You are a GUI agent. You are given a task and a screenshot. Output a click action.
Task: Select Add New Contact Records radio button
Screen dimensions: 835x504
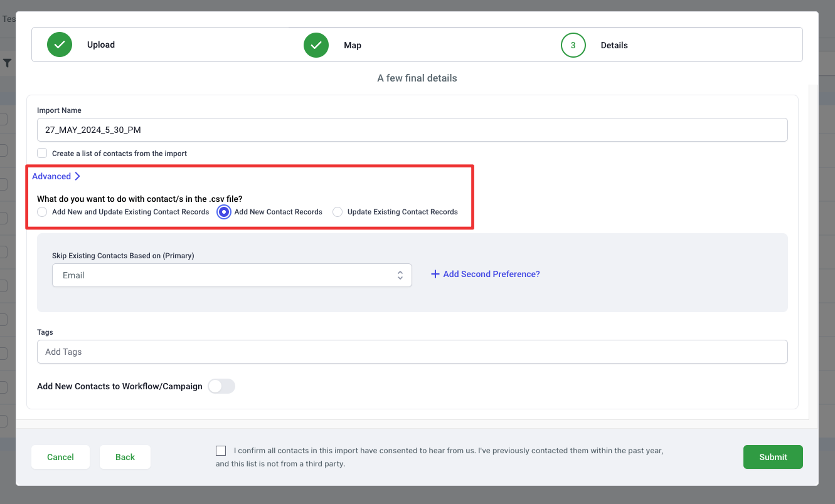click(x=224, y=212)
